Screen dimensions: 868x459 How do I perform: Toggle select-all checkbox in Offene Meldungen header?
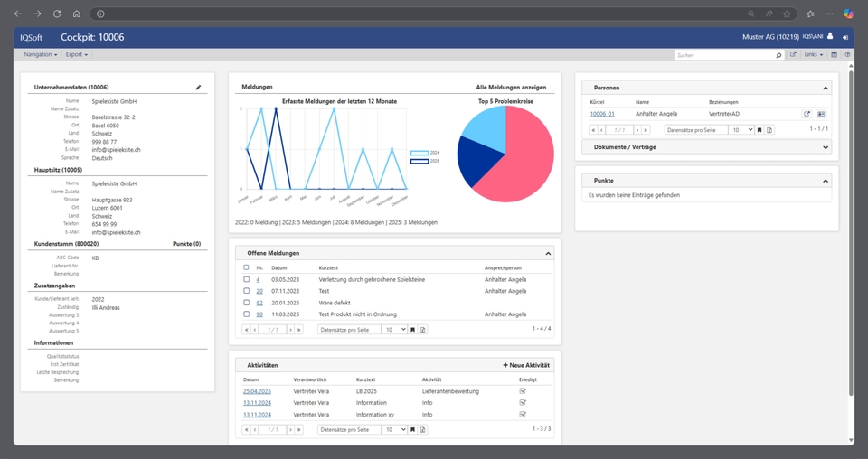point(246,267)
